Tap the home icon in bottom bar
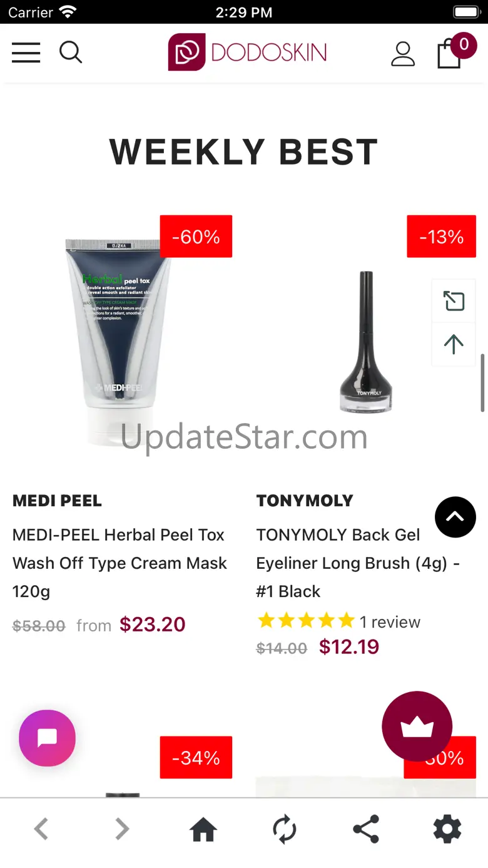This screenshot has width=488, height=868. tap(203, 830)
